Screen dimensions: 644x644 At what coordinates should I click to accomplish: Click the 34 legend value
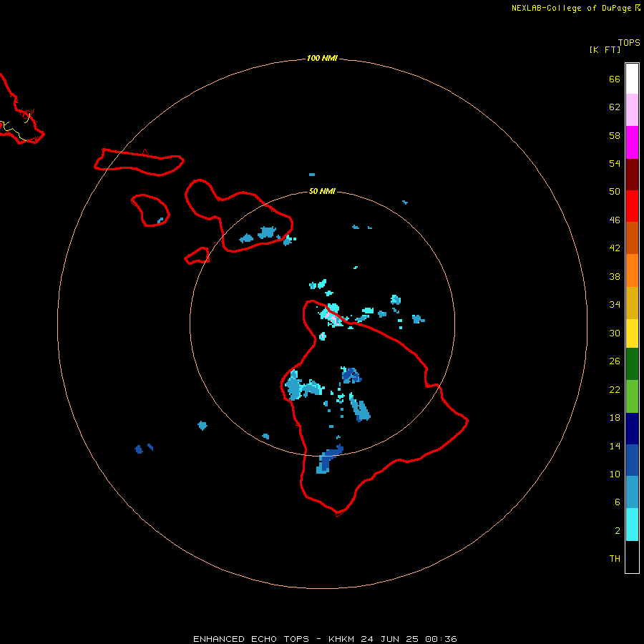[615, 305]
